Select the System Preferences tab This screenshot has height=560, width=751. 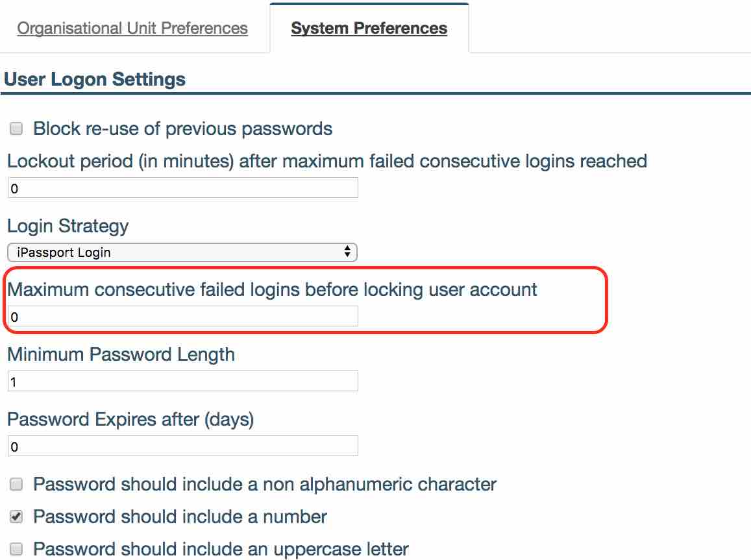(x=369, y=29)
